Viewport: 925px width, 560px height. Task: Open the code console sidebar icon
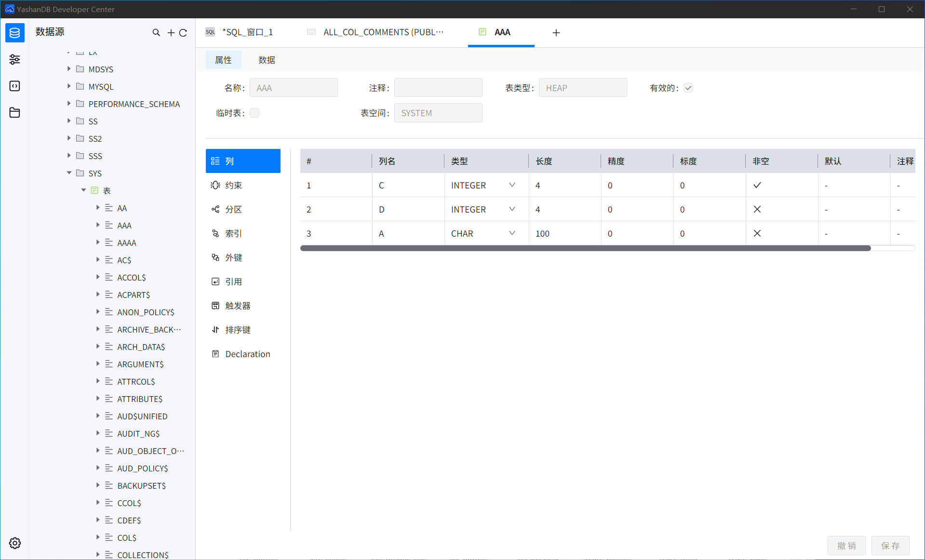[x=15, y=86]
